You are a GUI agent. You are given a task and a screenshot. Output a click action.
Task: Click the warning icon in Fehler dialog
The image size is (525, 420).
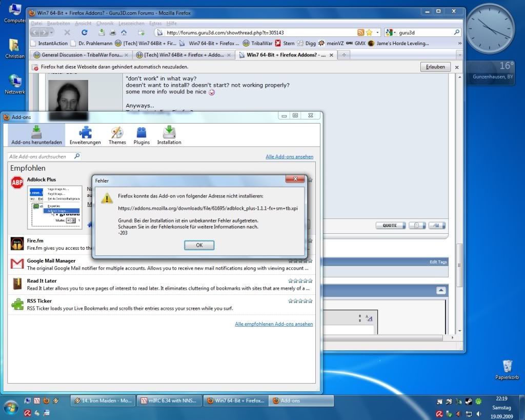pyautogui.click(x=107, y=198)
